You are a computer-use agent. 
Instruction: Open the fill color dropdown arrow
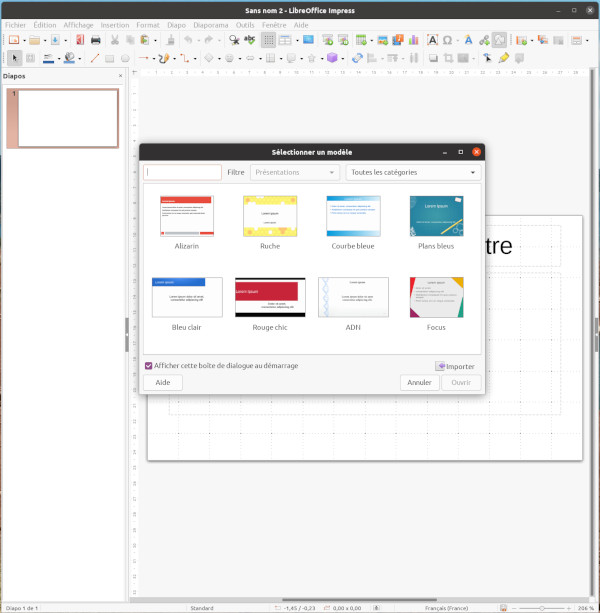80,59
